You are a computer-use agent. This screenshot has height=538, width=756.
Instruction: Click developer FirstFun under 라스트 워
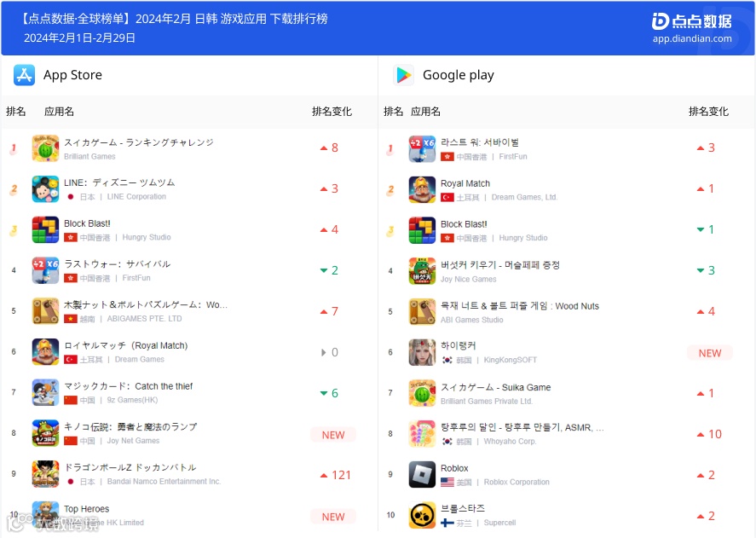tap(513, 157)
